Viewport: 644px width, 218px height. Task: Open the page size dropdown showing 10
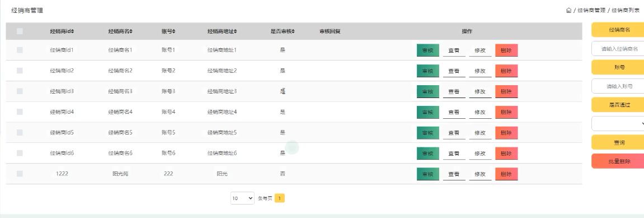click(243, 198)
